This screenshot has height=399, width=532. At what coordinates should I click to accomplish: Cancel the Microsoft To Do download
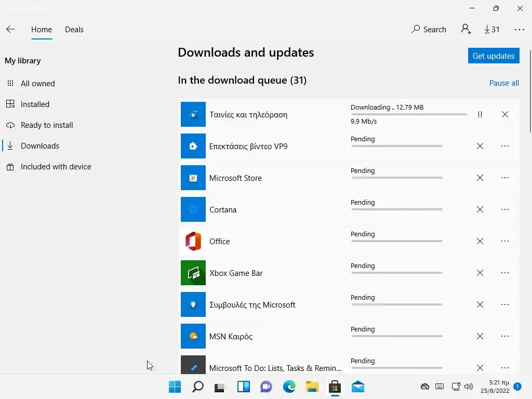[x=480, y=368]
